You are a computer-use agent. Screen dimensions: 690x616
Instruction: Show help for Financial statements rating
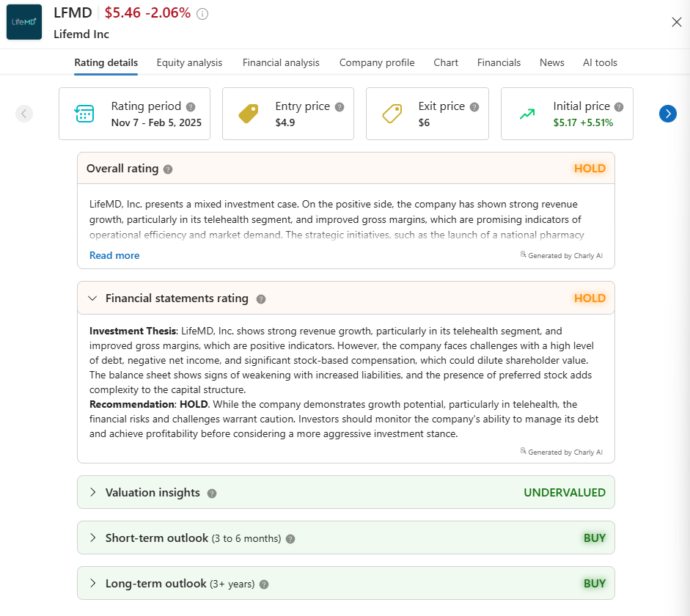pyautogui.click(x=261, y=299)
